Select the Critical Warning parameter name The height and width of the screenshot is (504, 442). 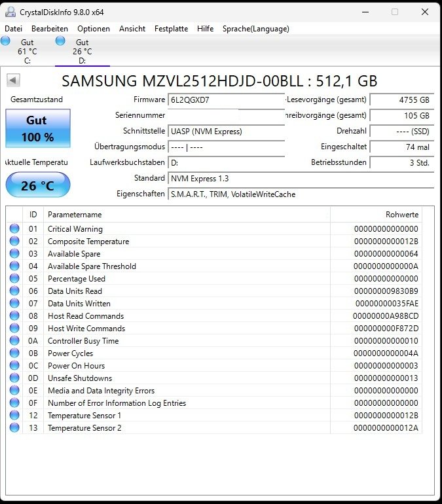tap(75, 229)
